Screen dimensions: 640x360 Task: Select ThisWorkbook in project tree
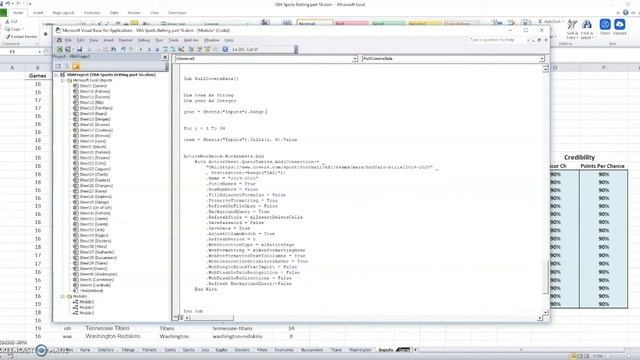tap(91, 291)
